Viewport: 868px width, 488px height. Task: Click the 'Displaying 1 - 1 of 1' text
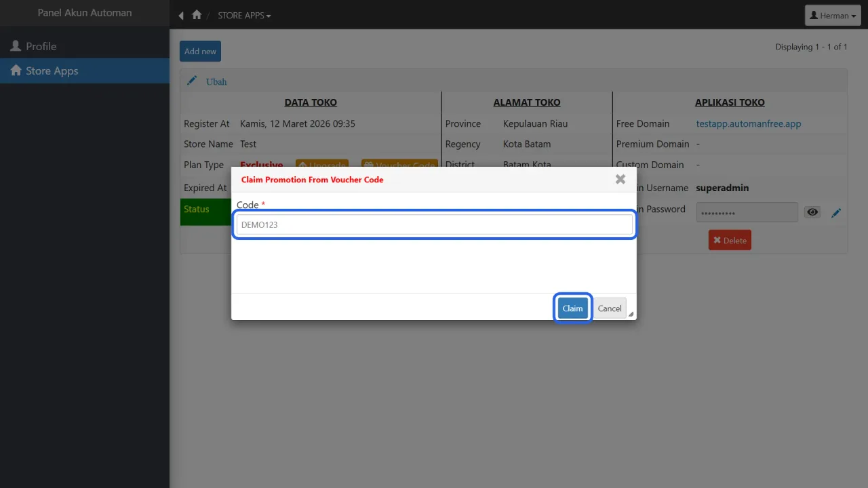[x=811, y=47]
